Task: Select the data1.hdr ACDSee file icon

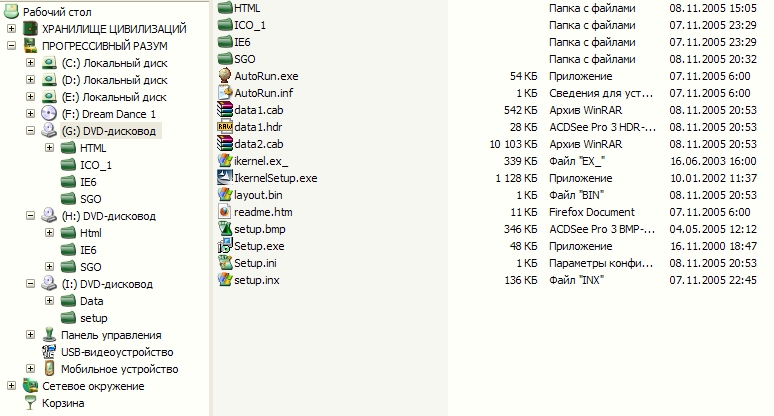Action: pos(226,127)
